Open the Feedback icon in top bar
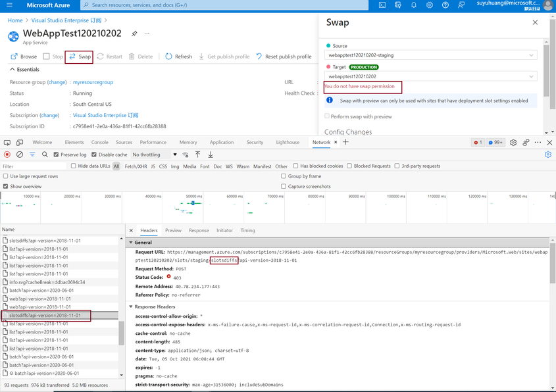Screen dimensions: 556x392 point(461,5)
